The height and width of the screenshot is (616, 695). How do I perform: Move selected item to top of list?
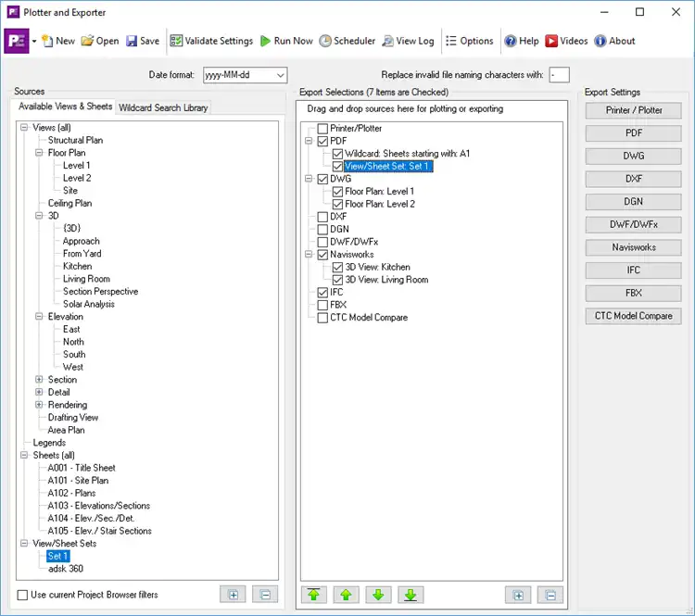pos(314,596)
